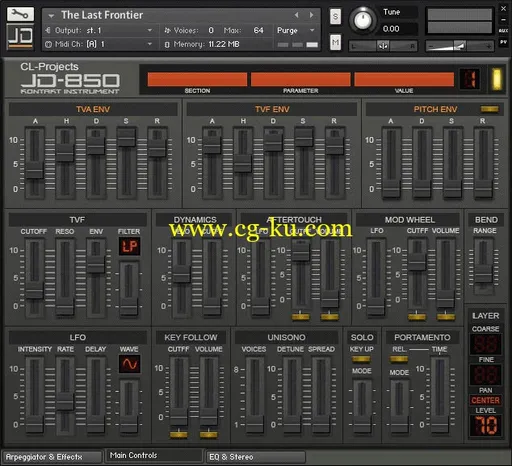Adjust the instrument volume slider
Screen dimensions: 512x466
460,46
